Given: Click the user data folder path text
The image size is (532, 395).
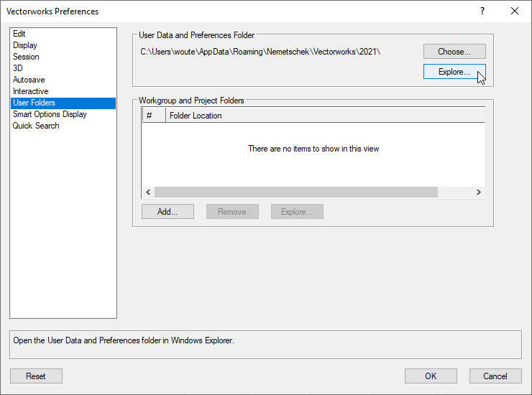Looking at the screenshot, I should (260, 52).
